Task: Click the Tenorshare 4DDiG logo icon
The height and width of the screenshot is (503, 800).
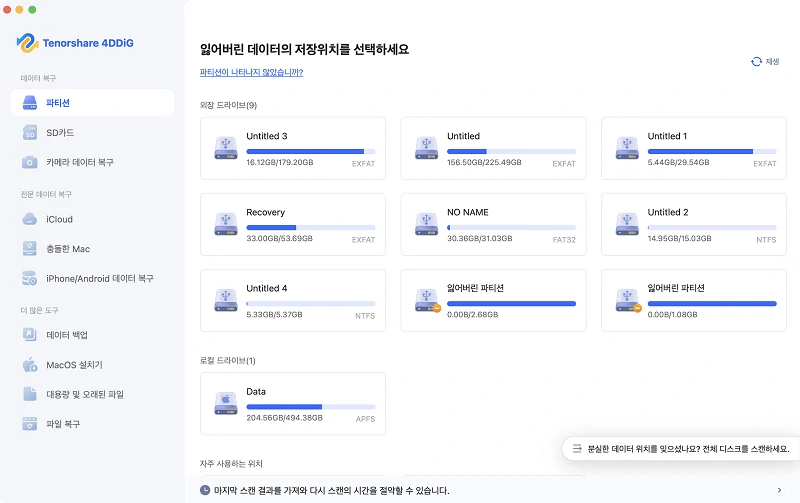Action: coord(27,43)
